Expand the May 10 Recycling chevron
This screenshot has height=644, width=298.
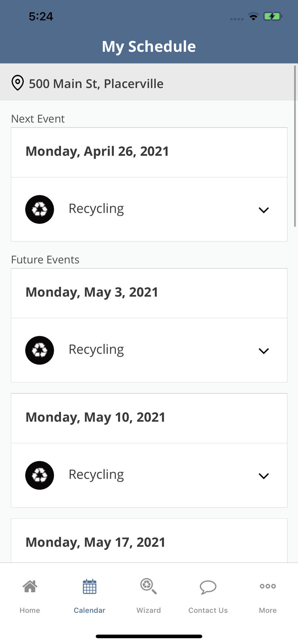(x=264, y=476)
